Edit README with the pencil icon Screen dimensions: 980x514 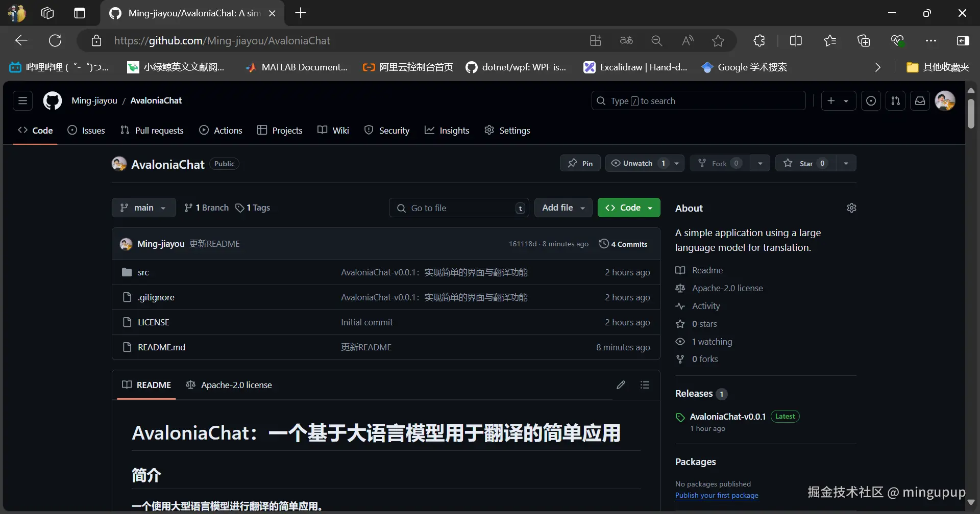621,385
